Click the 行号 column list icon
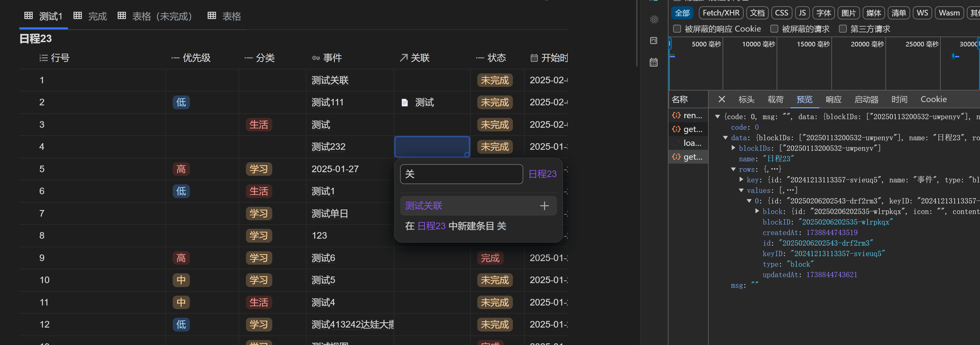The image size is (980, 345). (x=44, y=58)
